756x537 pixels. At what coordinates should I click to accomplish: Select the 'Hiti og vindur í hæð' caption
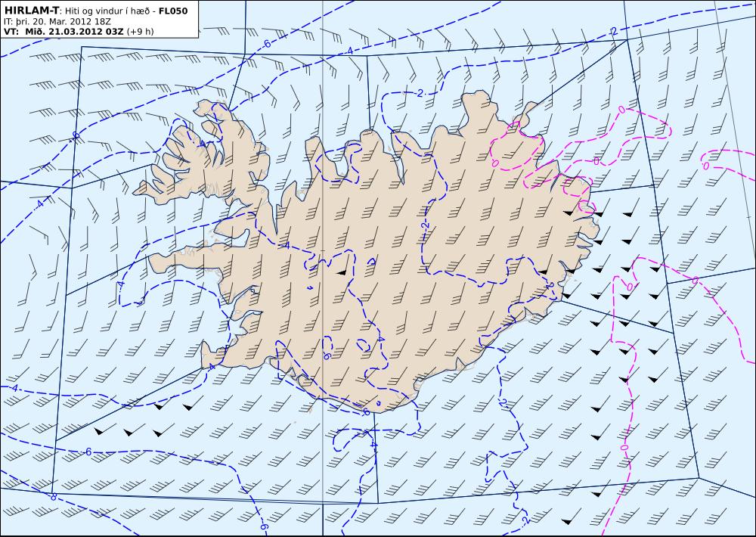point(109,11)
